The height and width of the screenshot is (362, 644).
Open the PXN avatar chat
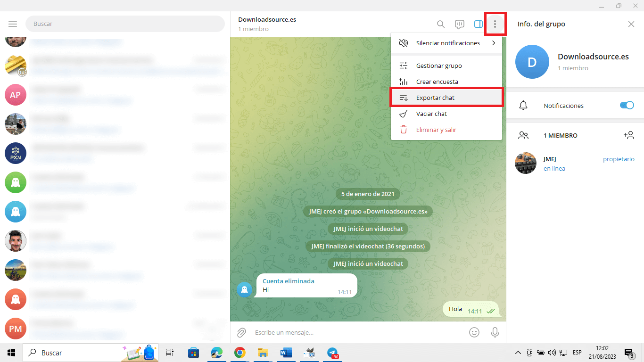coord(16,153)
